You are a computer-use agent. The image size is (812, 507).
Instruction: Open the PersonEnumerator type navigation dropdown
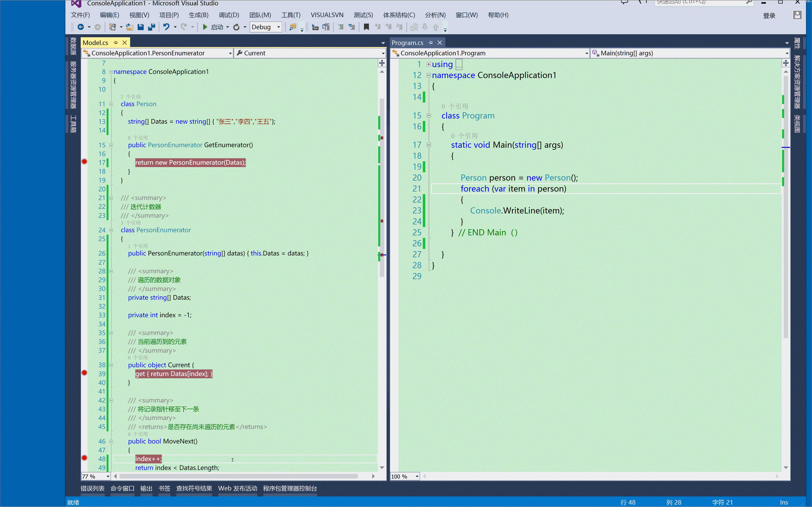click(x=157, y=53)
